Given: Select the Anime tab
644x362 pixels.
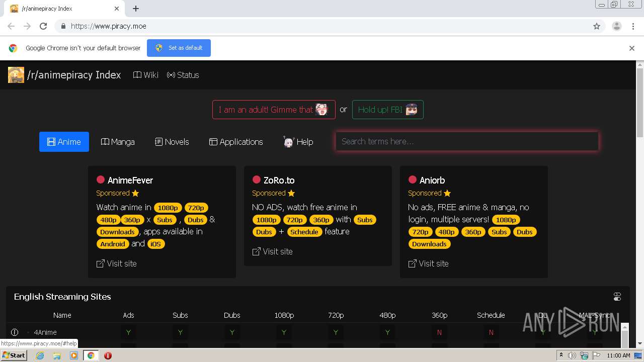Looking at the screenshot, I should tap(64, 142).
